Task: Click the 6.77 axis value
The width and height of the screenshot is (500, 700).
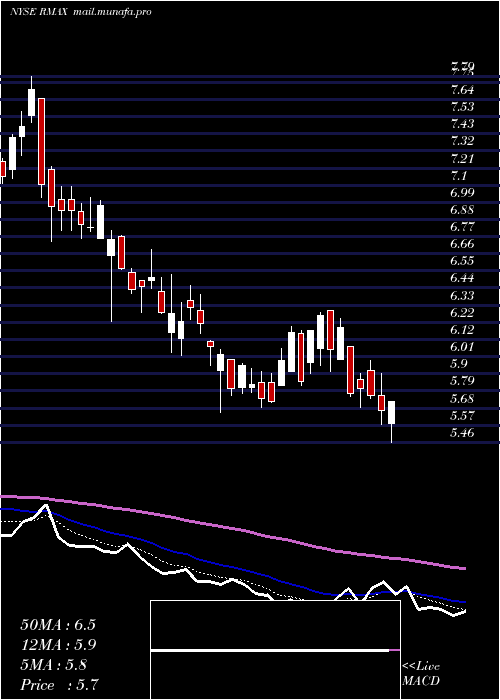Action: [x=462, y=227]
